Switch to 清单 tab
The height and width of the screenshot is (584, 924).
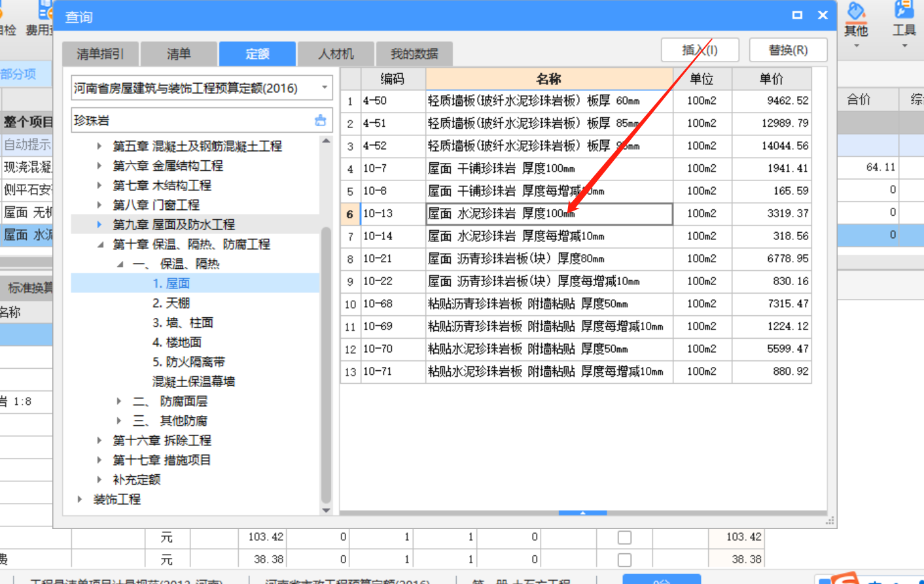click(x=179, y=54)
